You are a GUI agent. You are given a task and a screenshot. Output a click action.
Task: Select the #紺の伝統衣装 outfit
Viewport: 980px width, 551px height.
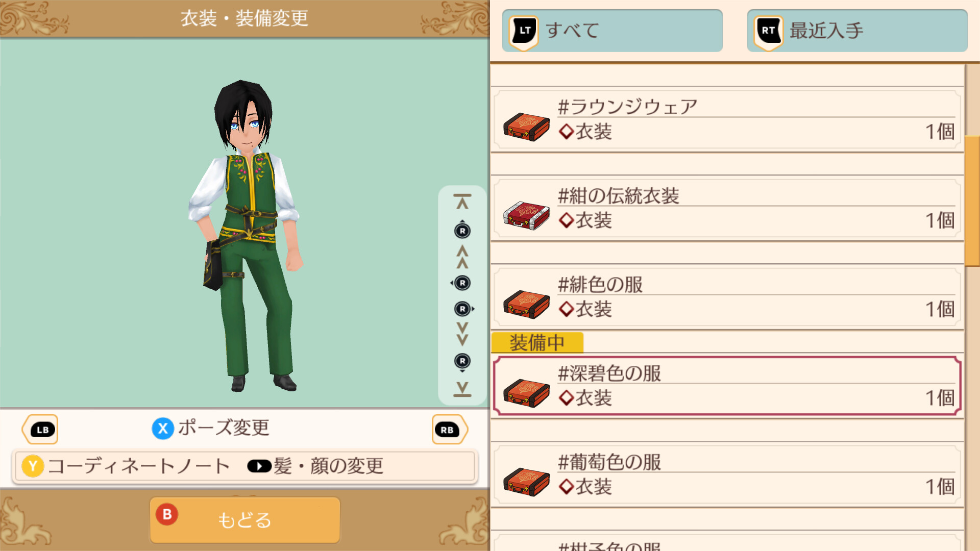pos(727,209)
